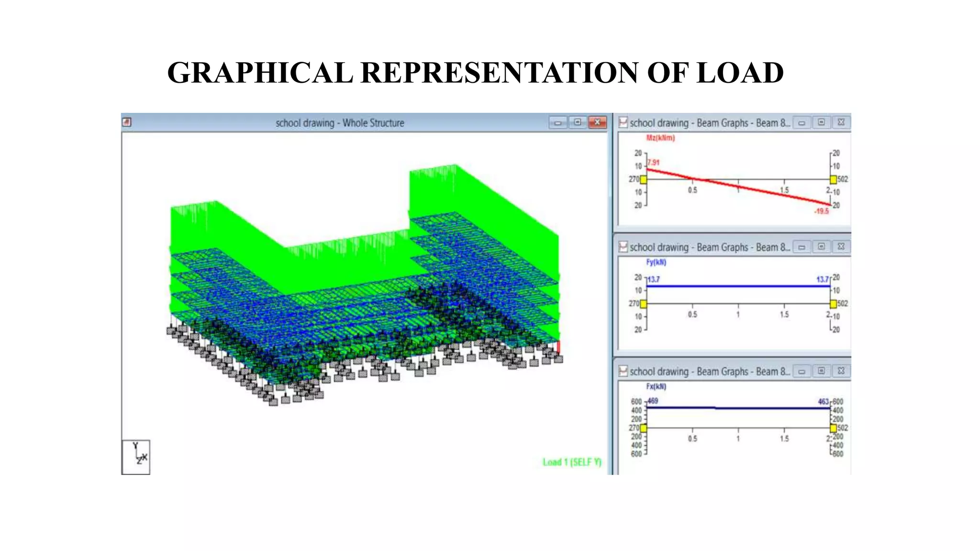Maximize the Fy beam graph window
Viewport: 980px width, 551px height.
click(x=821, y=247)
